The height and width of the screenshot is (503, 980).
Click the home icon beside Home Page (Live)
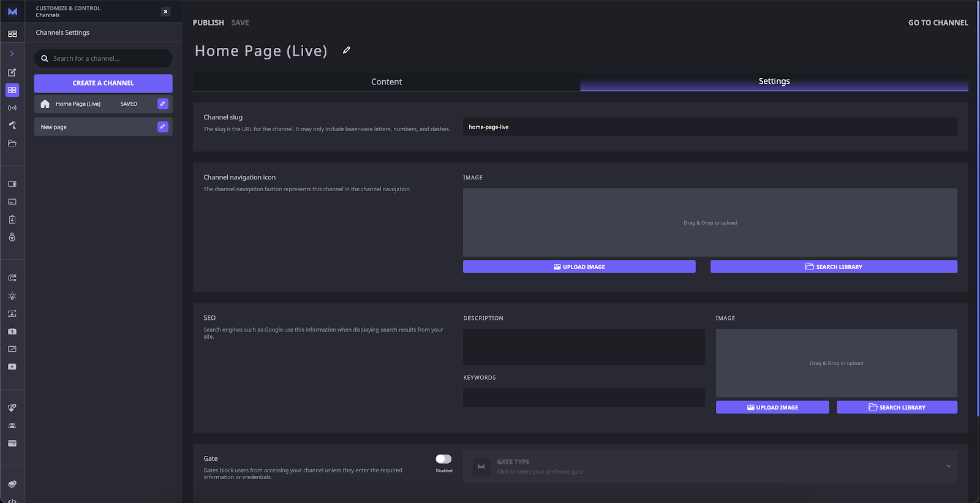pyautogui.click(x=45, y=104)
